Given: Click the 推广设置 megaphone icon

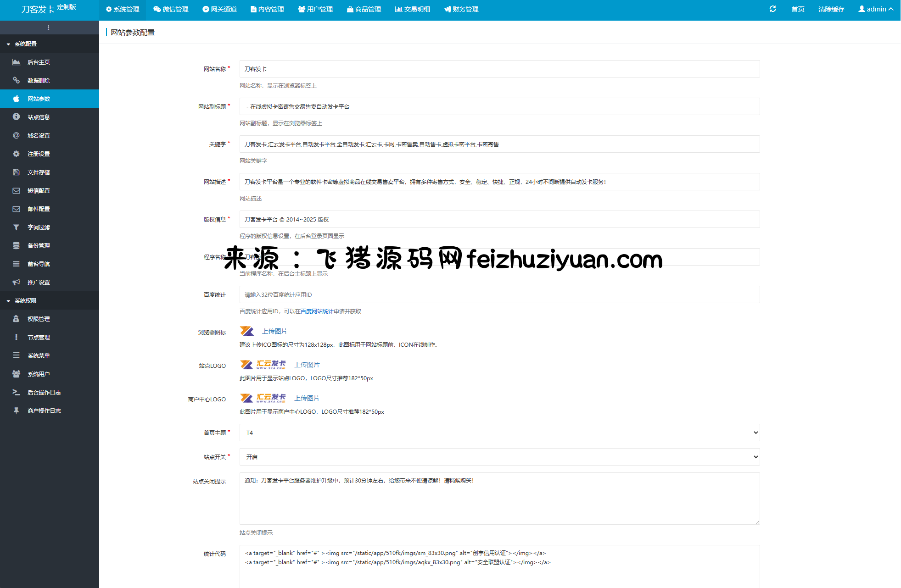Looking at the screenshot, I should point(16,282).
